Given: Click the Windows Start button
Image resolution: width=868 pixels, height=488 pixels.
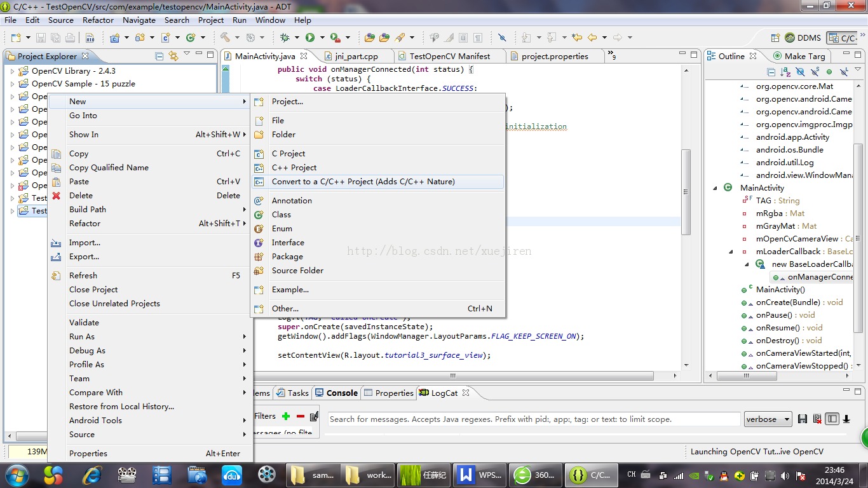Looking at the screenshot, I should [x=17, y=475].
